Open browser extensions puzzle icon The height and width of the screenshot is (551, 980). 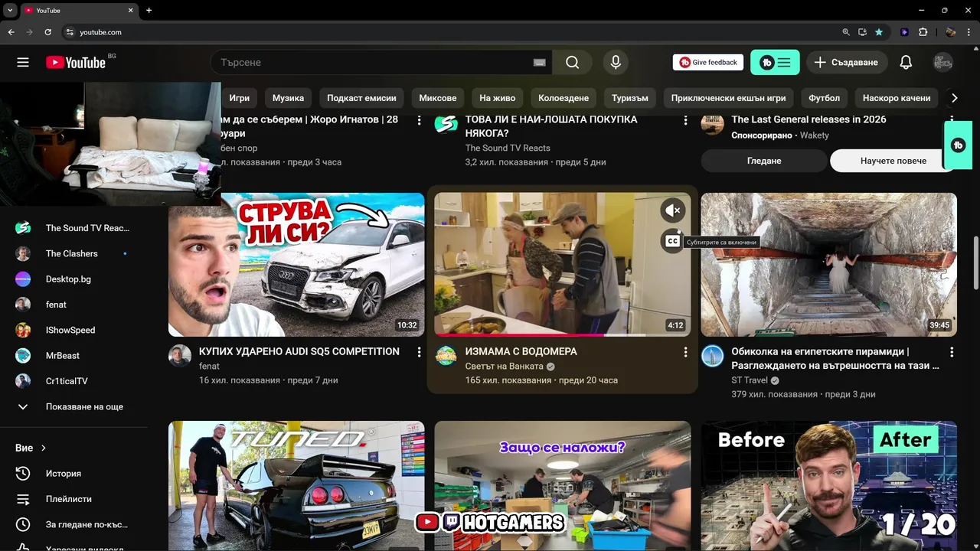coord(923,32)
